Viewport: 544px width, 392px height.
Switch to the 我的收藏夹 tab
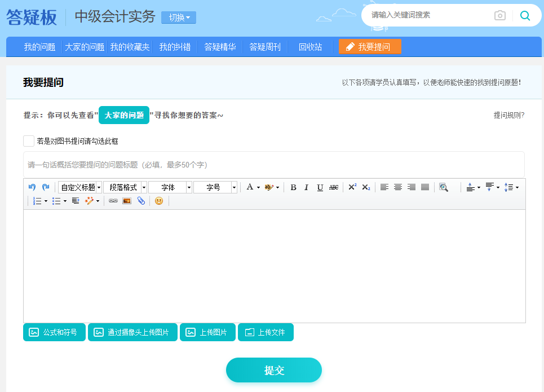[129, 46]
